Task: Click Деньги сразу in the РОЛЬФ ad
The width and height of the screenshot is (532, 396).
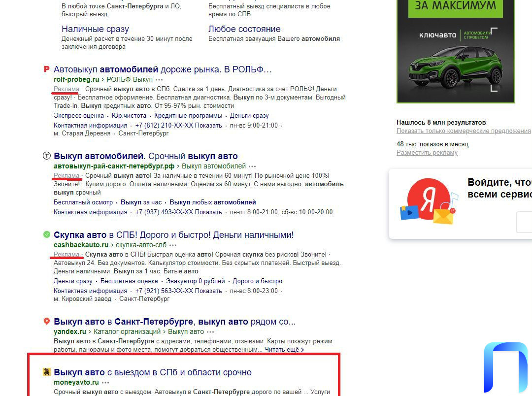Action: (249, 116)
